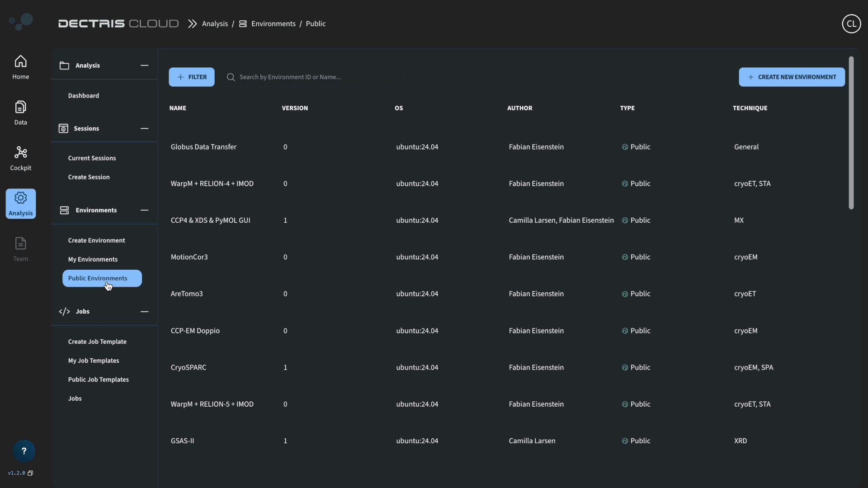Click the Environments sidebar server icon
This screenshot has width=868, height=488.
[x=64, y=210]
